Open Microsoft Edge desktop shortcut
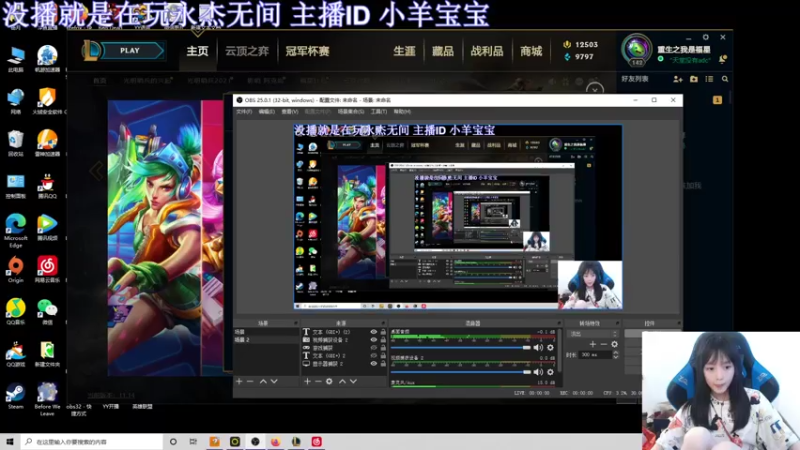Screen dimensions: 800x450 (x=15, y=231)
